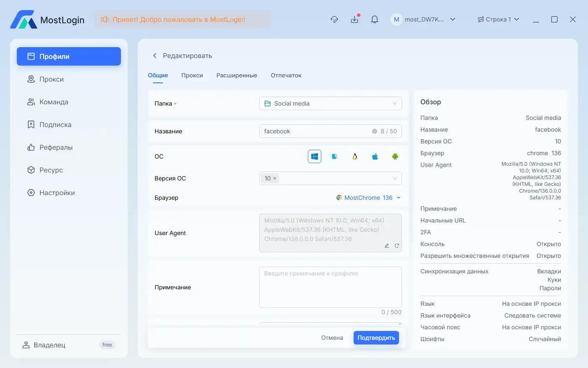Focus the Название input field
The image size is (588, 368).
[x=331, y=131]
